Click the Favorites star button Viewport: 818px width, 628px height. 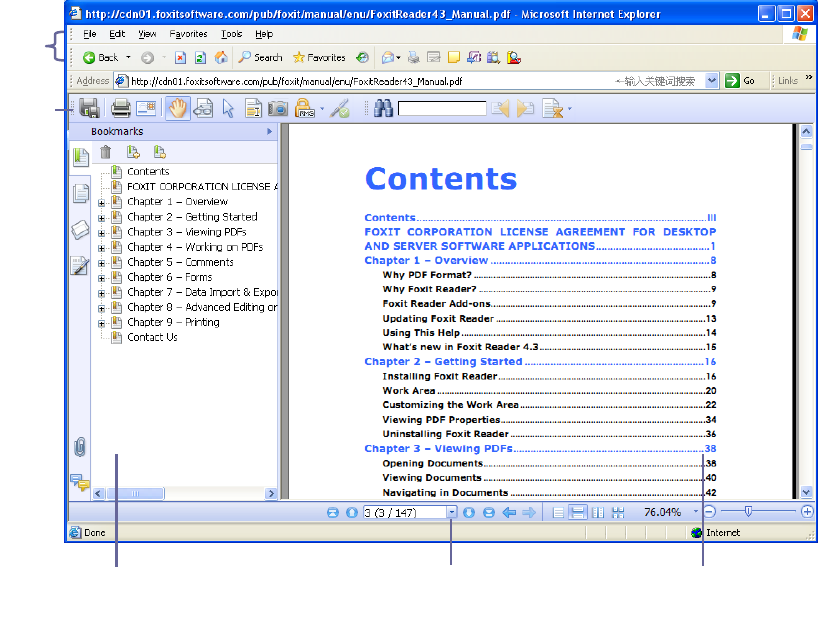(x=319, y=57)
